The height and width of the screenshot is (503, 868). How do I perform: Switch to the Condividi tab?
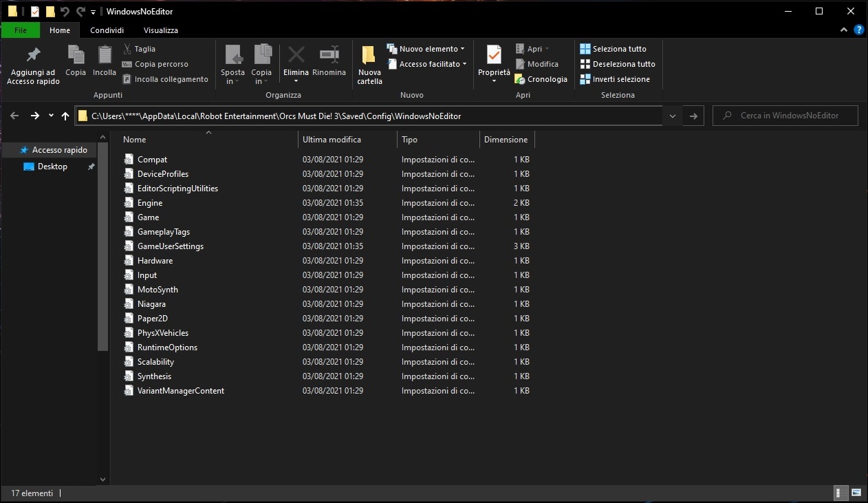107,30
